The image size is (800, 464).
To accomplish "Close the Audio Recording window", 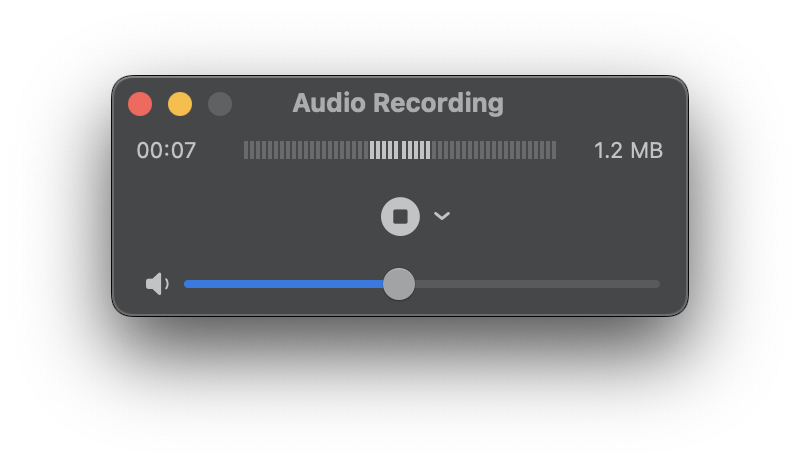I will click(140, 104).
